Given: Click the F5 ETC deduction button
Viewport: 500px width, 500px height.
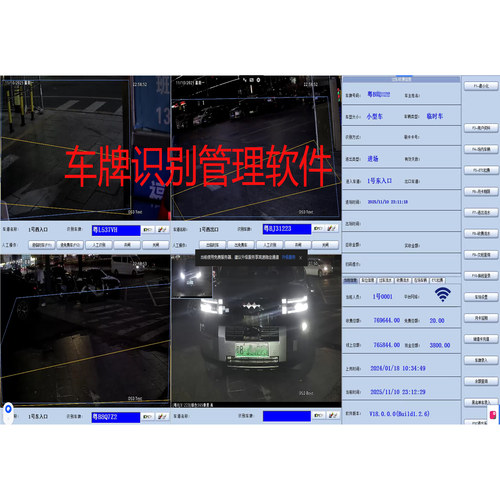Looking at the screenshot, I should pos(481,170).
